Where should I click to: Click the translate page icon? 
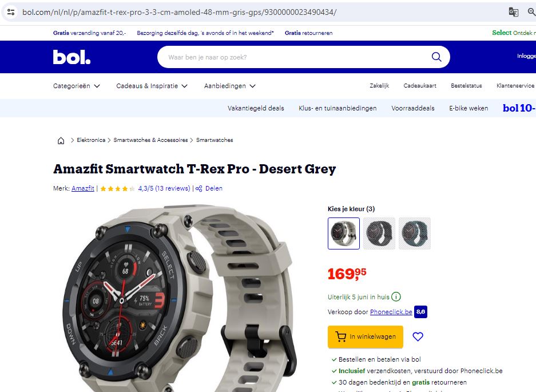click(x=514, y=12)
